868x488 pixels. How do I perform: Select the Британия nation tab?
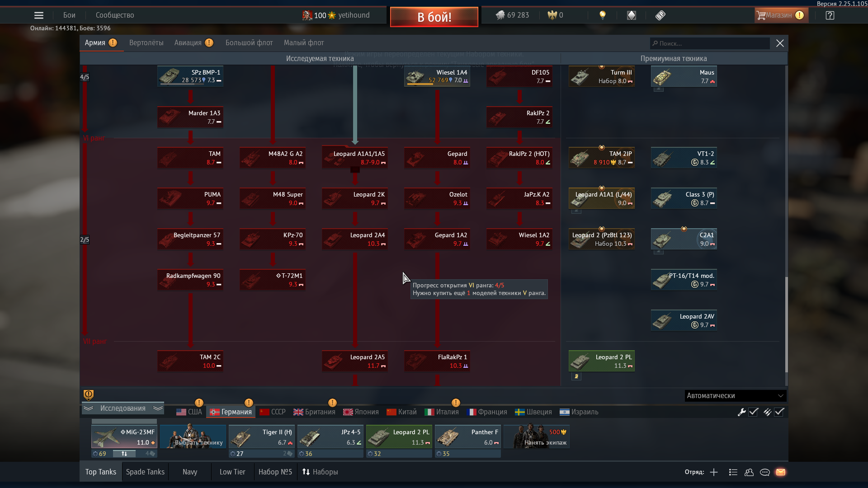pyautogui.click(x=315, y=412)
